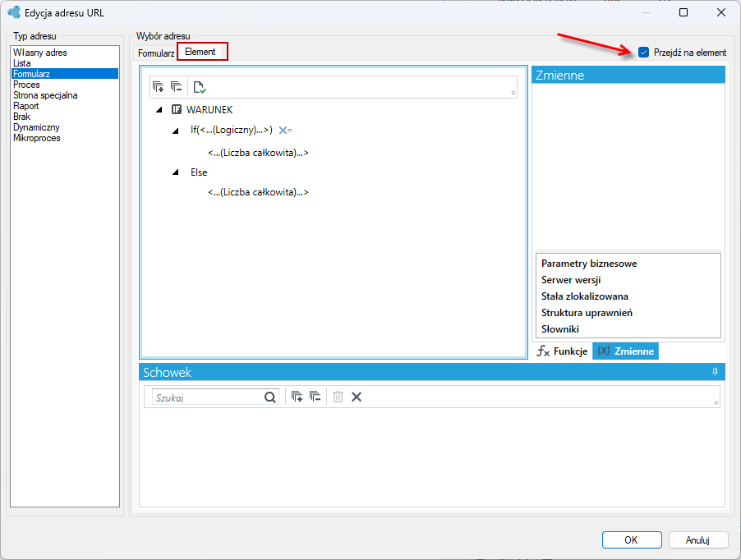This screenshot has height=560, width=741.
Task: Choose Strona specjalna address type
Action: tap(65, 95)
